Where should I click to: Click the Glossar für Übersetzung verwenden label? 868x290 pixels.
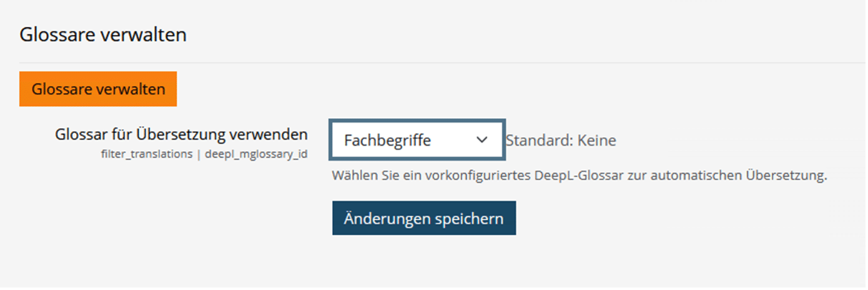coord(181,134)
